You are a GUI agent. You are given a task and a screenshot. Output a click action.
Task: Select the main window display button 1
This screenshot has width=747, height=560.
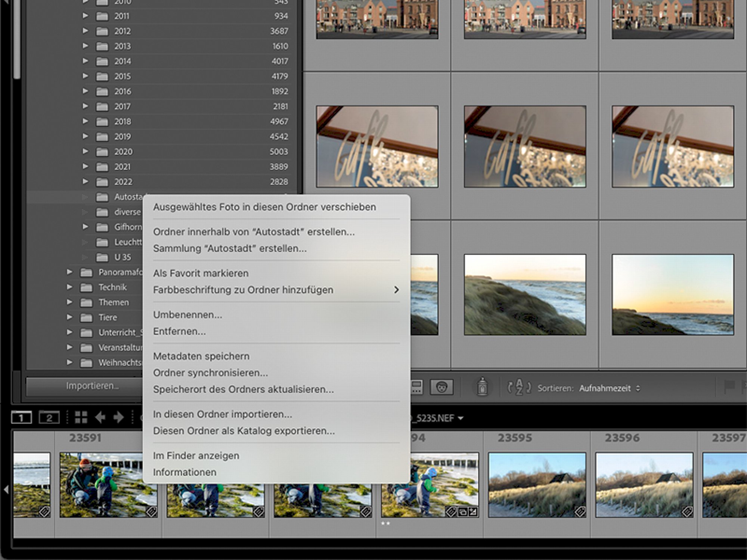[21, 417]
